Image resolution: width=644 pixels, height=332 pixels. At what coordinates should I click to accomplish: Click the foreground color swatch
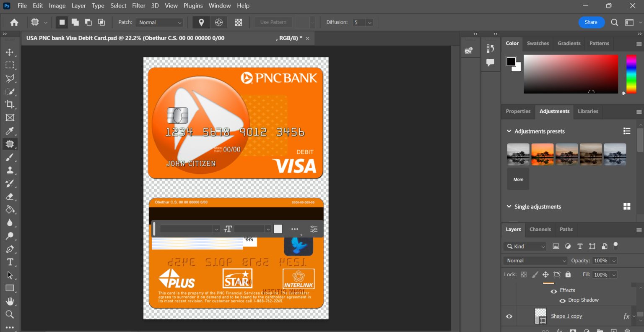click(x=511, y=62)
